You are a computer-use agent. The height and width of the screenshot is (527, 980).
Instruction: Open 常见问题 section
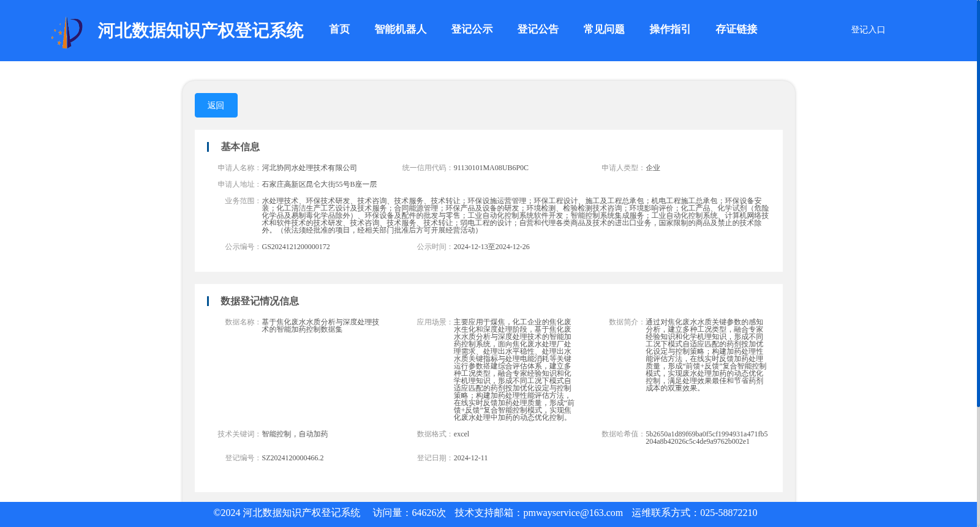[x=604, y=29]
